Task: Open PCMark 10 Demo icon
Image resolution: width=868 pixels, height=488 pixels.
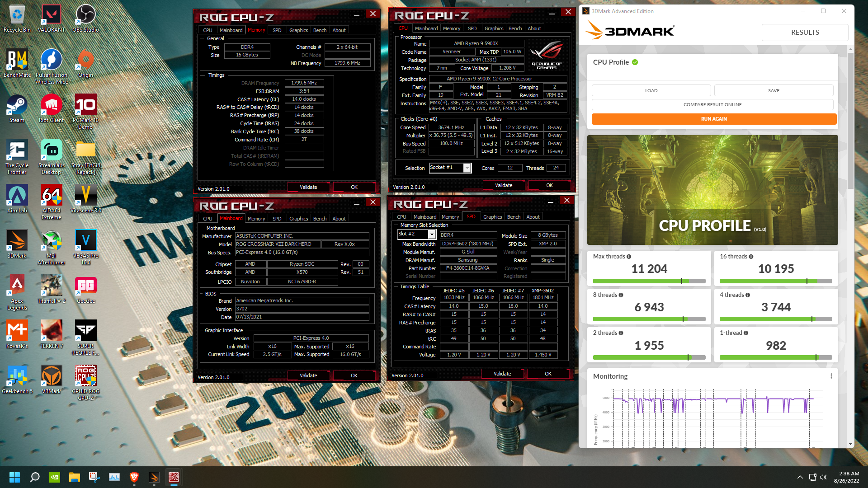Action: 85,112
